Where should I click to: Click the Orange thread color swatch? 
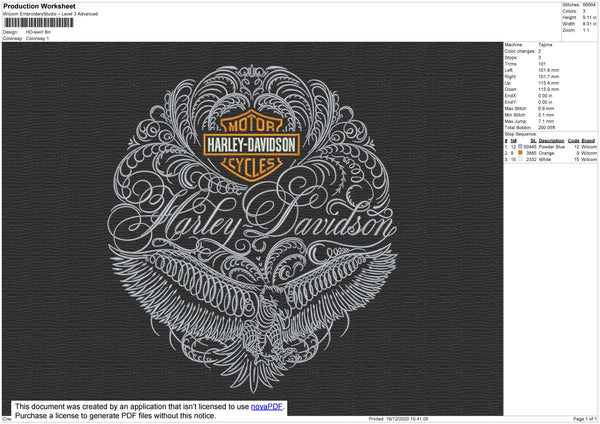pyautogui.click(x=520, y=153)
